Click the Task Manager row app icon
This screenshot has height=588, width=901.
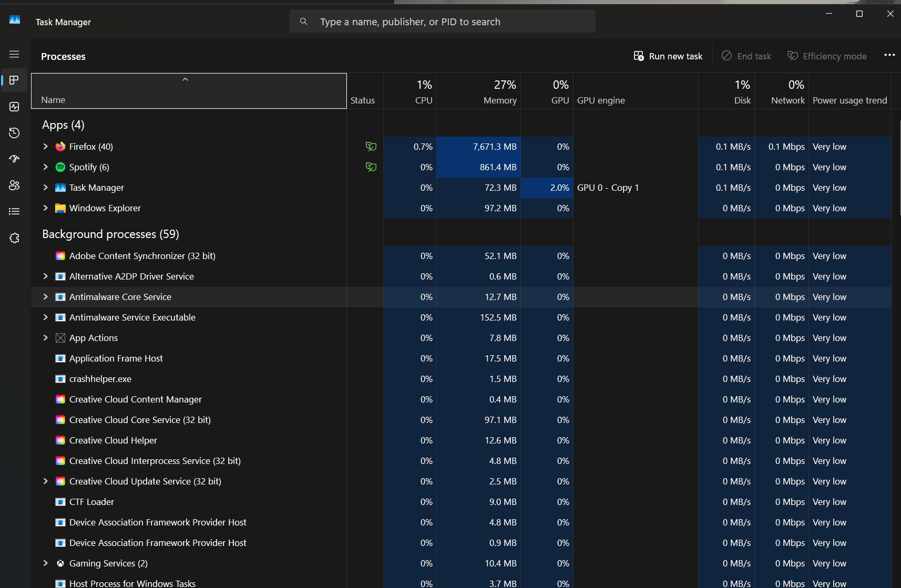60,188
